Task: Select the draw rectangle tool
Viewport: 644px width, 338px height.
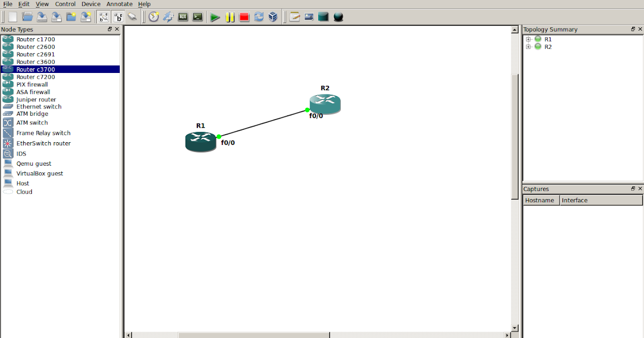Action: pyautogui.click(x=324, y=17)
